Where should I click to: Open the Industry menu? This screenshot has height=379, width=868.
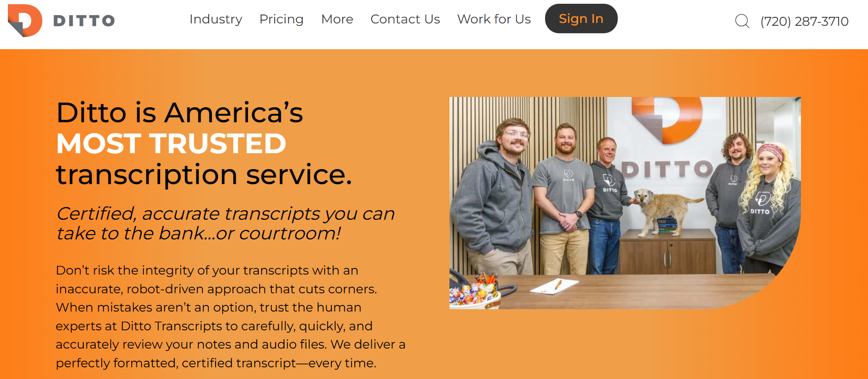coord(216,19)
